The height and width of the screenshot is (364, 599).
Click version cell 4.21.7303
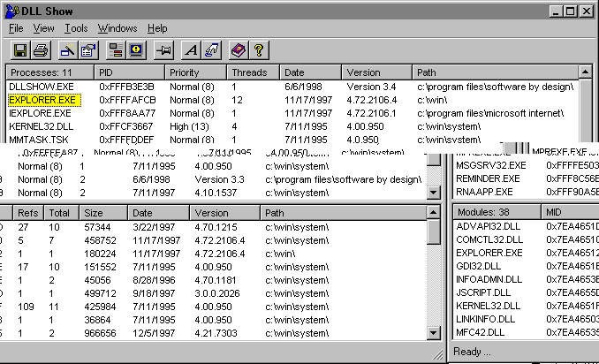[x=216, y=333]
